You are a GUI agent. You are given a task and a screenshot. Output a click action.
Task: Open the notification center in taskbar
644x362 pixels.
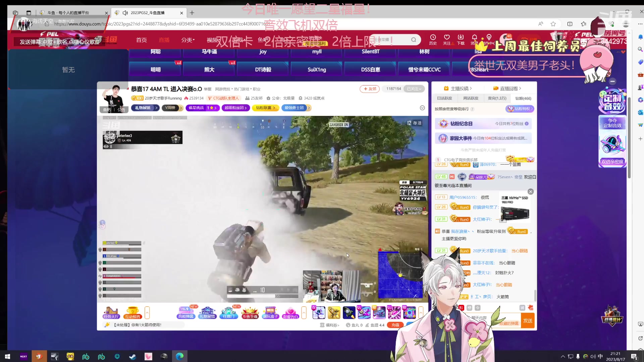634,357
